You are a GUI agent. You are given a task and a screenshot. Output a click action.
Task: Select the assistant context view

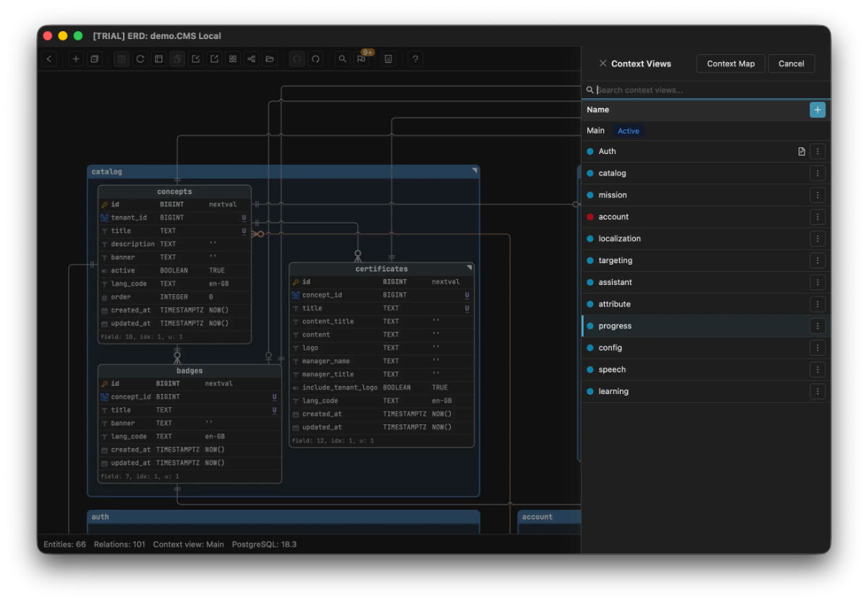tap(706, 282)
